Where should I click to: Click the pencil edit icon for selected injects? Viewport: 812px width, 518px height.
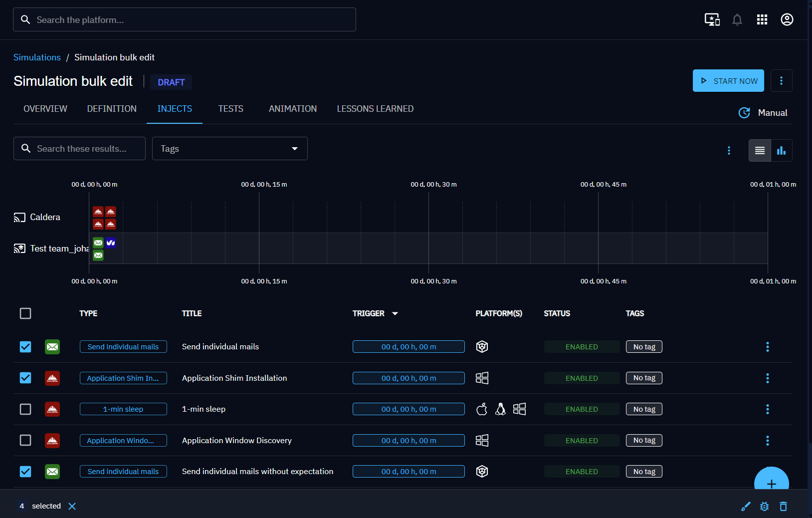point(746,507)
